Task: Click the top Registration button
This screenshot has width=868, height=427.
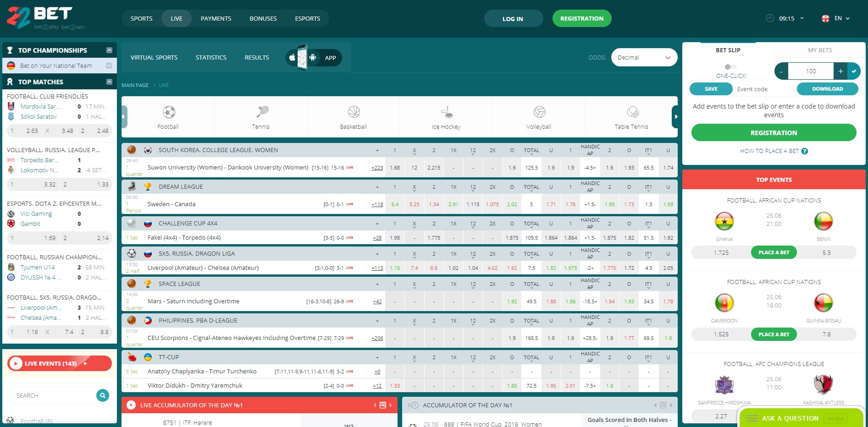Action: coord(582,18)
